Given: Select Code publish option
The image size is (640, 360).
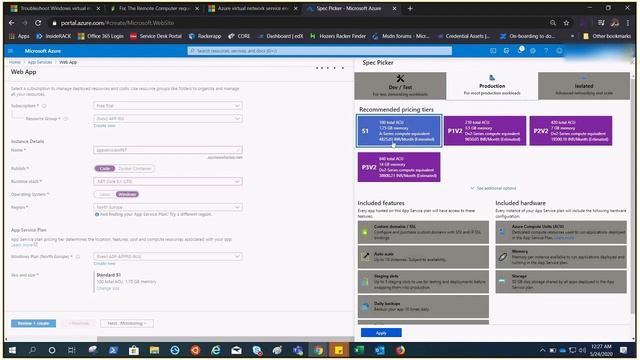Looking at the screenshot, I should pyautogui.click(x=105, y=169).
